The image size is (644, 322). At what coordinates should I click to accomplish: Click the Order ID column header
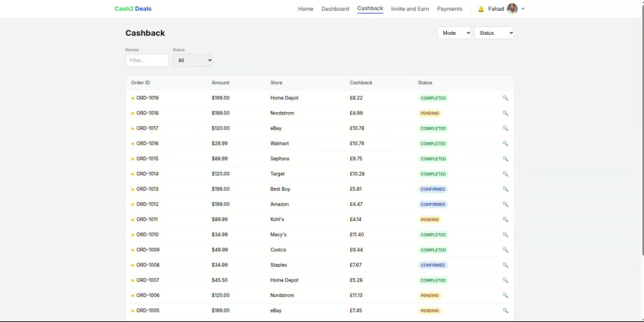(140, 82)
